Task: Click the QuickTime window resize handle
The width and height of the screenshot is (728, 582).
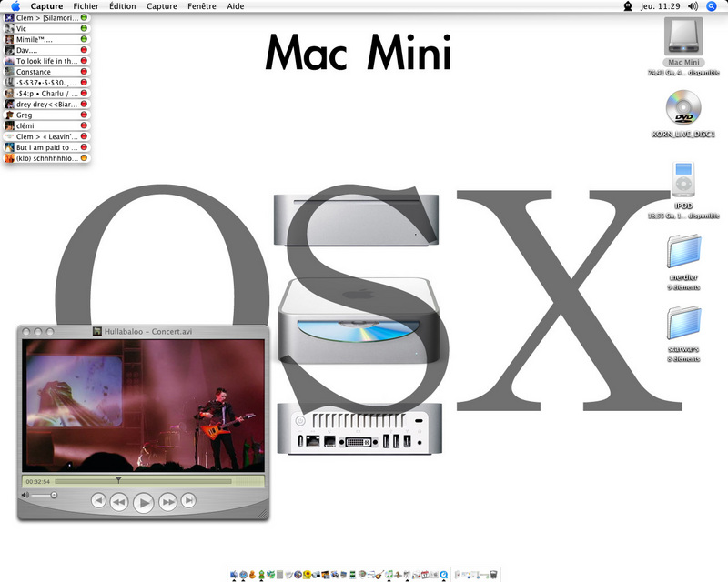Action: click(263, 513)
